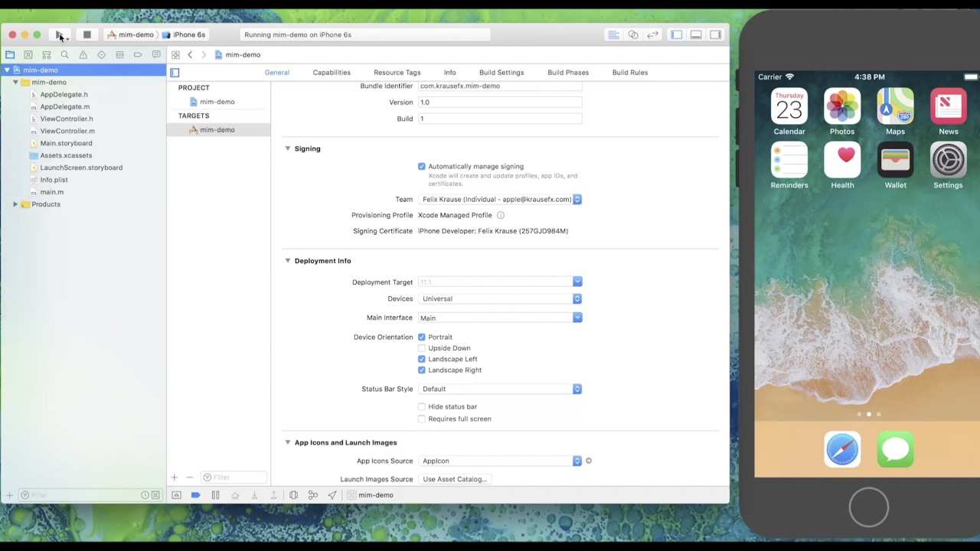Check Requires full screen

421,419
